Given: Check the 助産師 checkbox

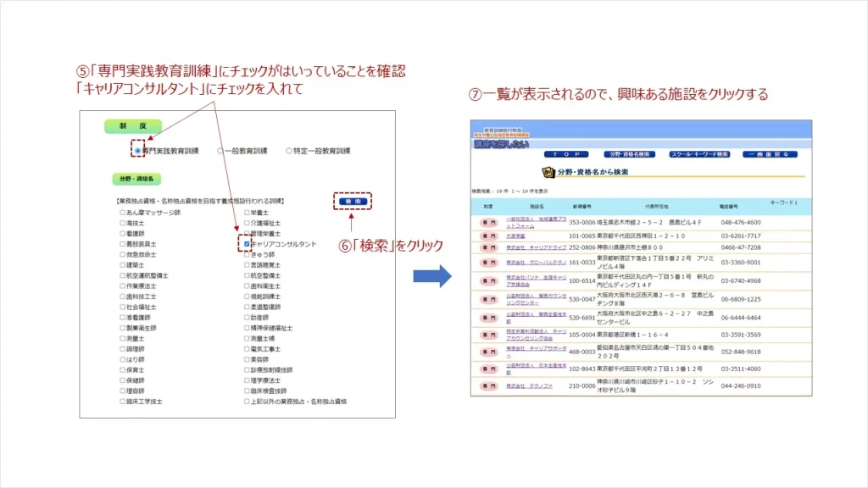Looking at the screenshot, I should click(247, 318).
